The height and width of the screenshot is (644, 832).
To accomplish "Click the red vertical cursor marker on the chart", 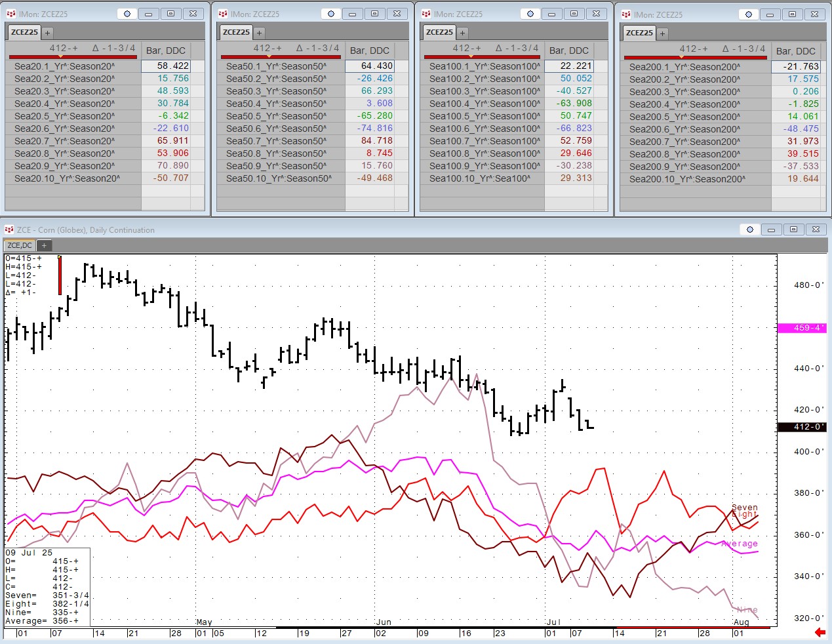I will click(60, 275).
